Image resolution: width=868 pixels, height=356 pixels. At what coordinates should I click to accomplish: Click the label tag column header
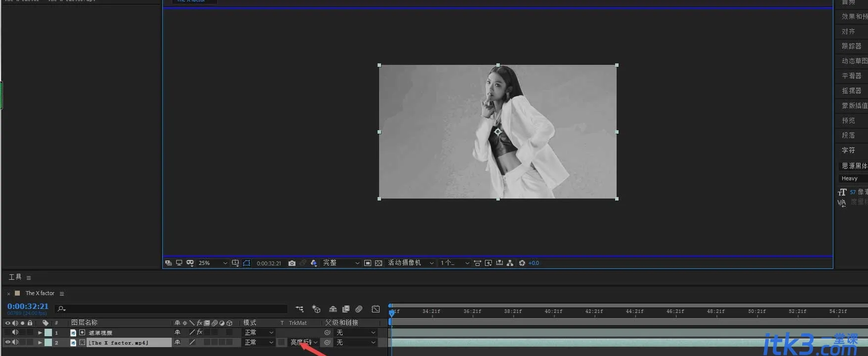tap(46, 323)
